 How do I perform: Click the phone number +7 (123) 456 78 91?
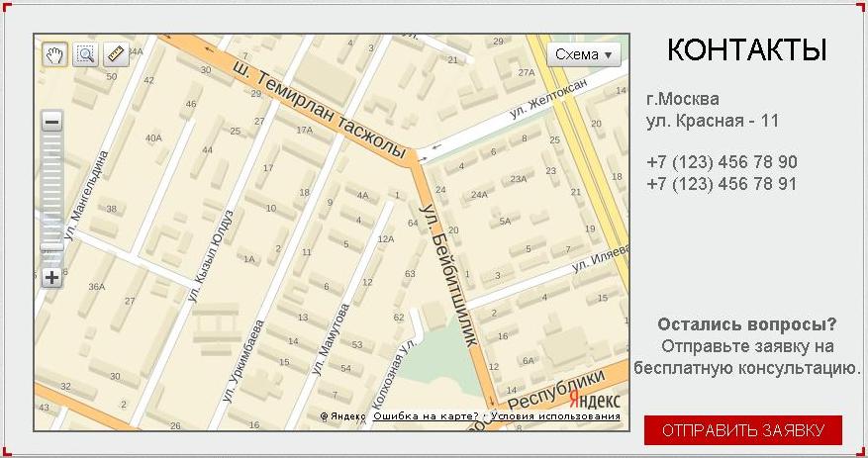(x=722, y=184)
